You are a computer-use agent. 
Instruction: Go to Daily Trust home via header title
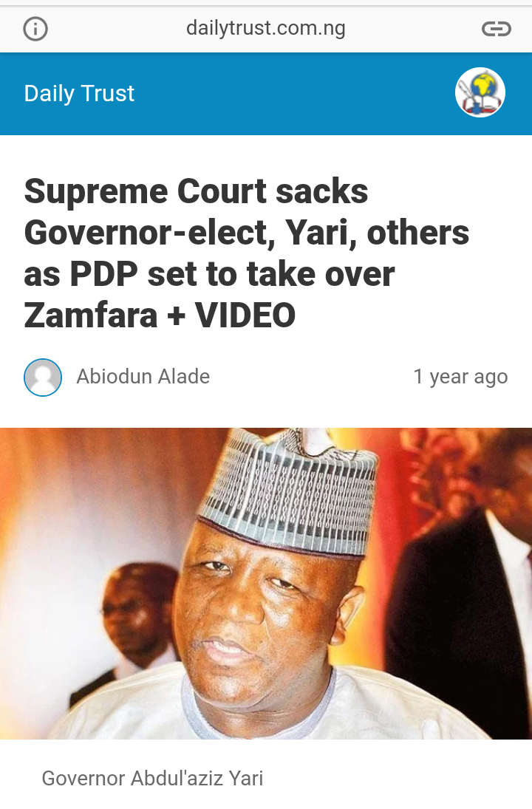pos(79,93)
